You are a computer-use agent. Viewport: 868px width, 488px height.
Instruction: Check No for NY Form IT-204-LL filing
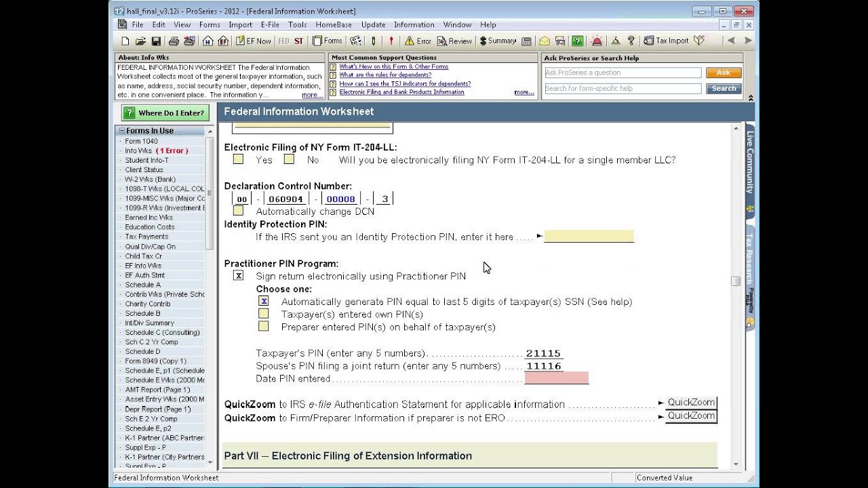289,159
